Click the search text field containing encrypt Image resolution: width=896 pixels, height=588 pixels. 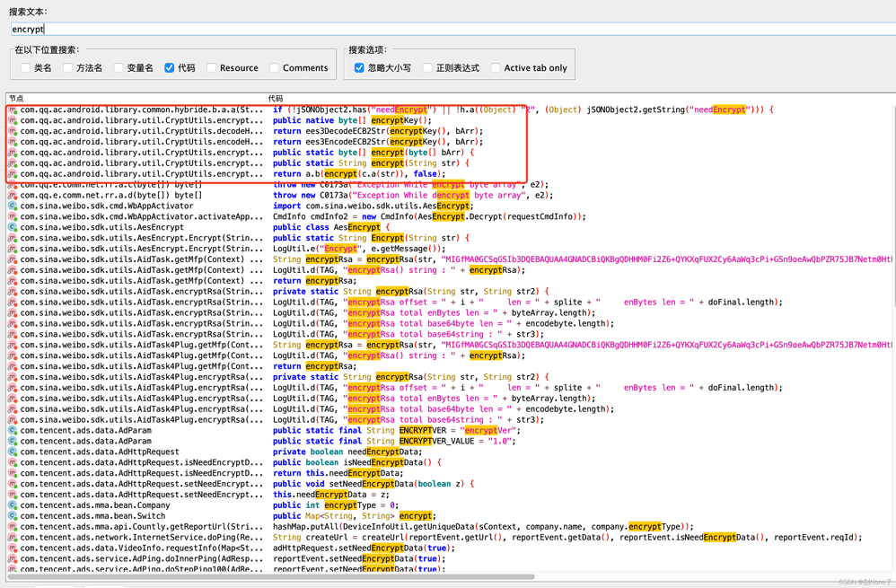(x=449, y=30)
